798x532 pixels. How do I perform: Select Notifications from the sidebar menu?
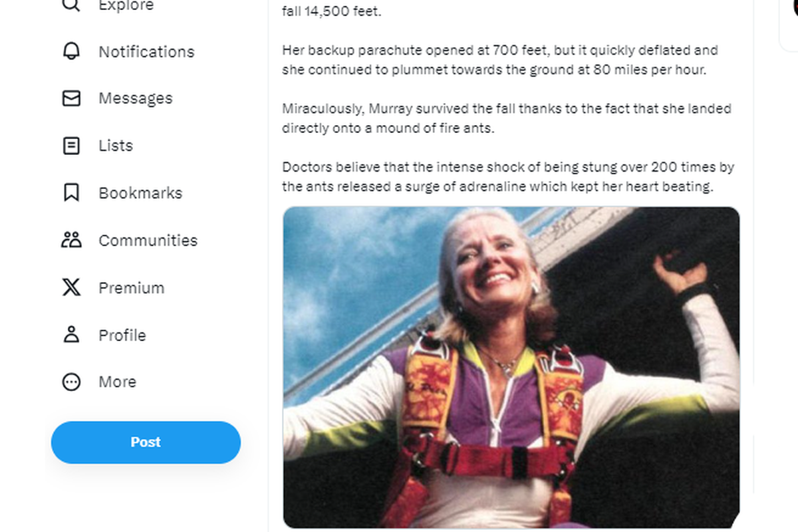click(146, 51)
